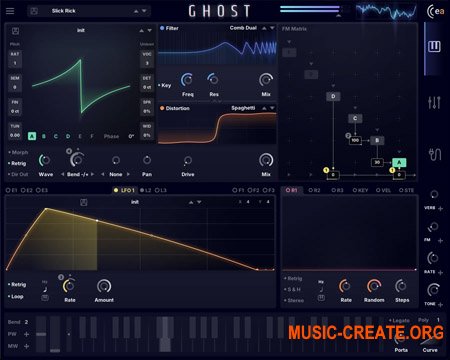
Task: Switch to the KEY modulation tab
Action: tap(360, 190)
